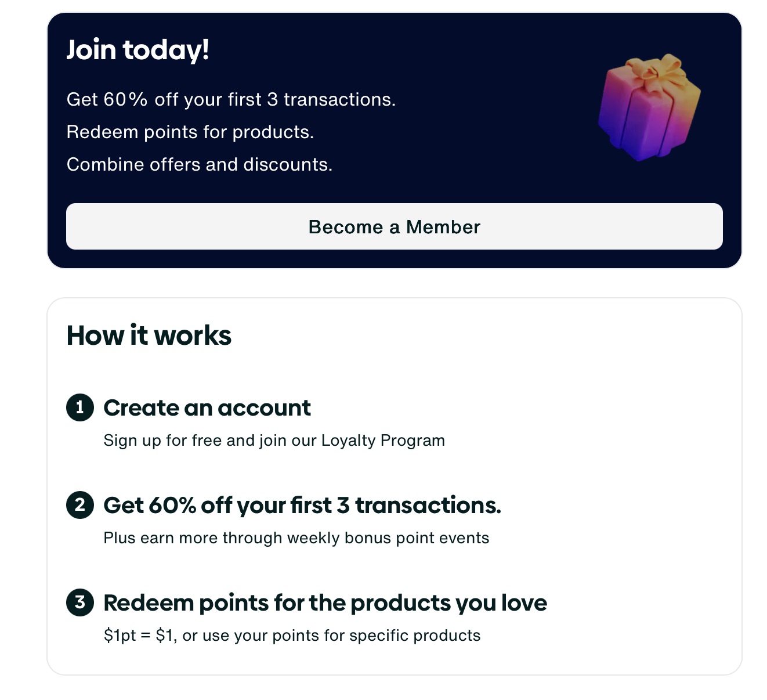
Task: Click 'Get 60% off' line in dark banner
Action: click(231, 99)
